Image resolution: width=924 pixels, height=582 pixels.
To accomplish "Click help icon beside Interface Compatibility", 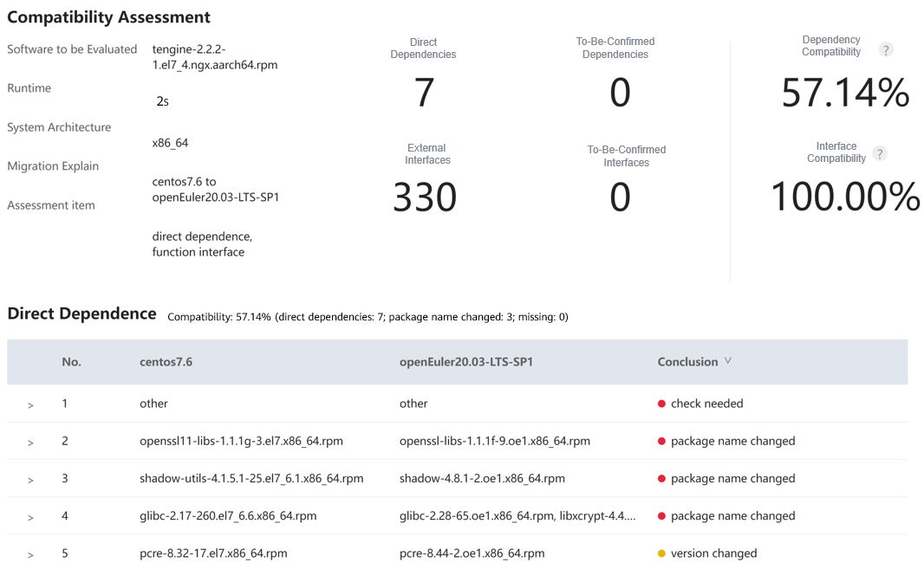I will pyautogui.click(x=879, y=154).
